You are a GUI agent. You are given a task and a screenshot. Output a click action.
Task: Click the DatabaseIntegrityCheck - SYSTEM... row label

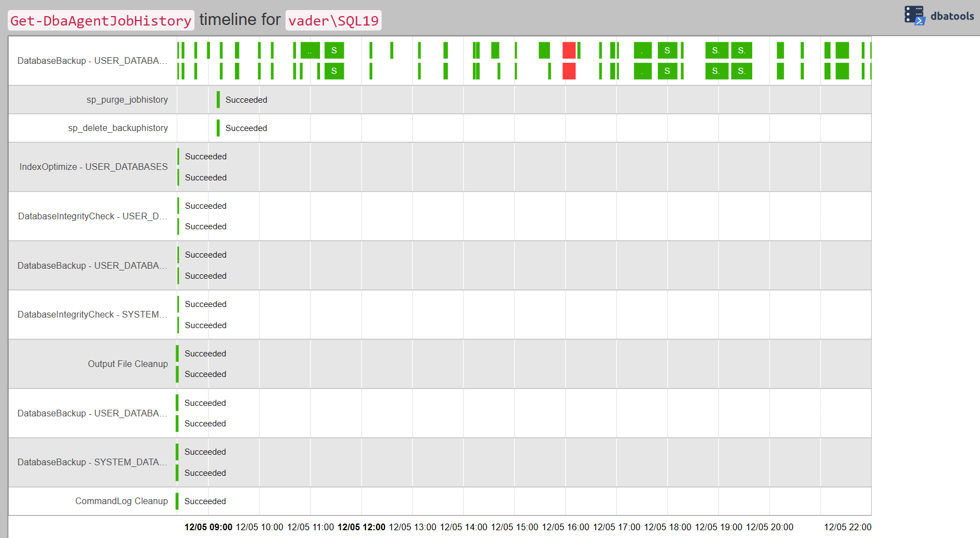[x=92, y=315]
